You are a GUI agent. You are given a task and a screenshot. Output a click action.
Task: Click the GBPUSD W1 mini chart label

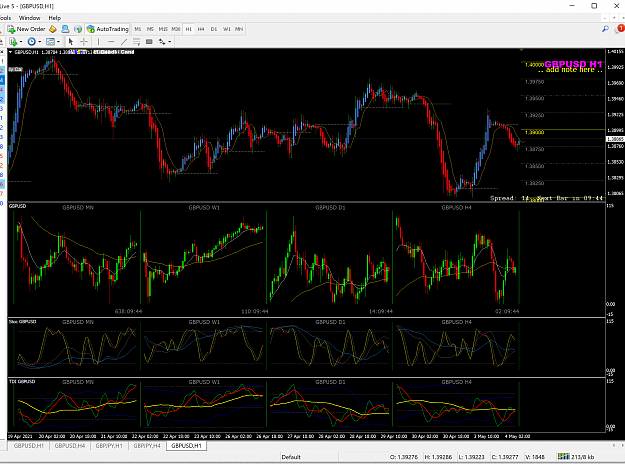[x=204, y=208]
